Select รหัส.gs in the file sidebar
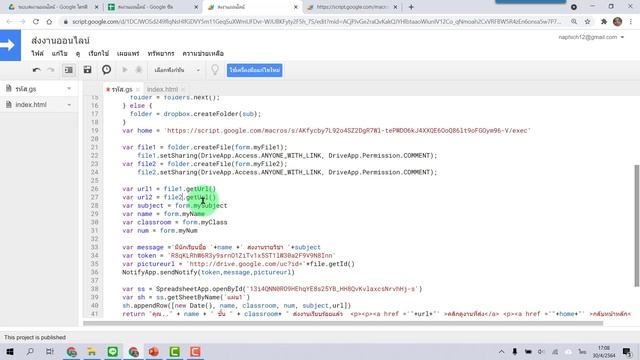This screenshot has width=640, height=360. (26, 89)
